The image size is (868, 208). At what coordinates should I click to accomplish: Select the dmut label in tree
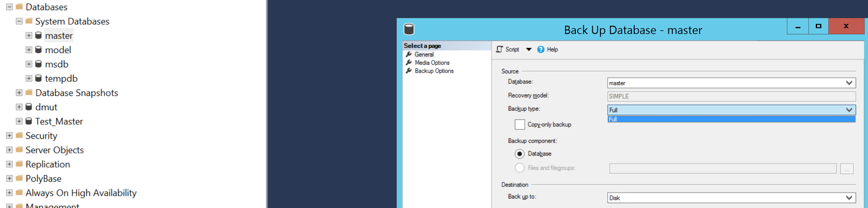[46, 107]
